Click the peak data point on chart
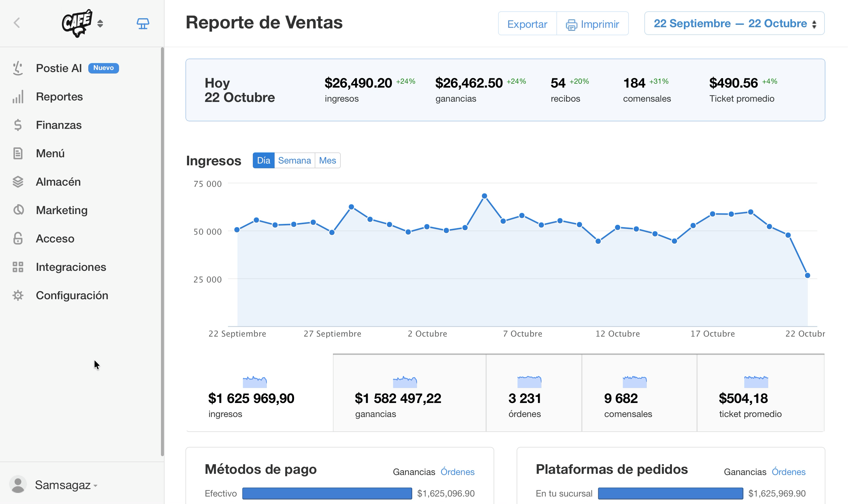Image resolution: width=852 pixels, height=504 pixels. click(485, 196)
